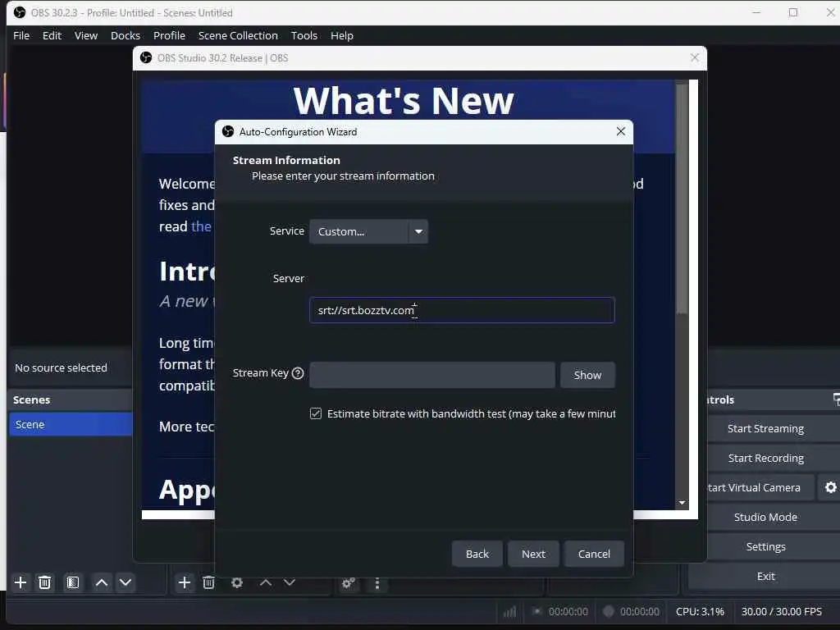The height and width of the screenshot is (630, 840).
Task: Click the Stream Key input field
Action: 431,375
